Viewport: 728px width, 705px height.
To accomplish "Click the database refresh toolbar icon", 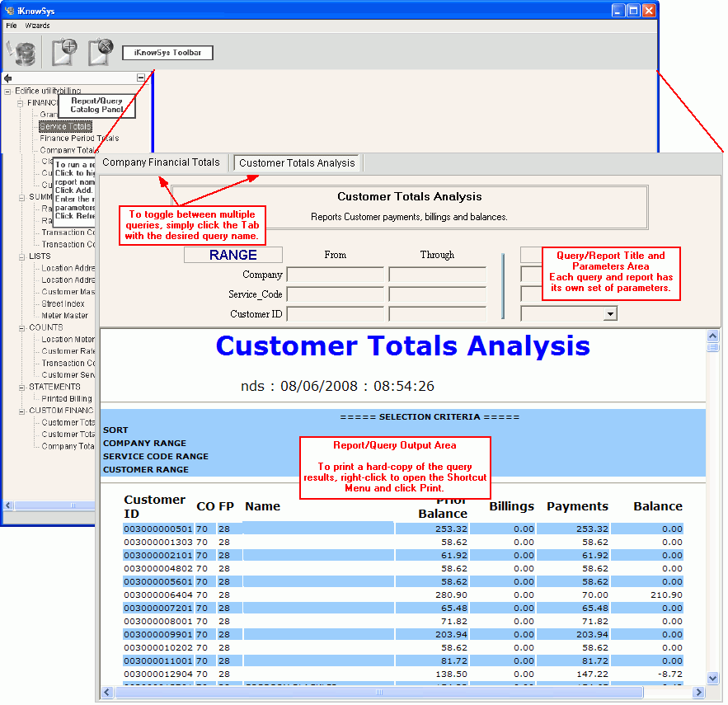I will click(x=21, y=52).
